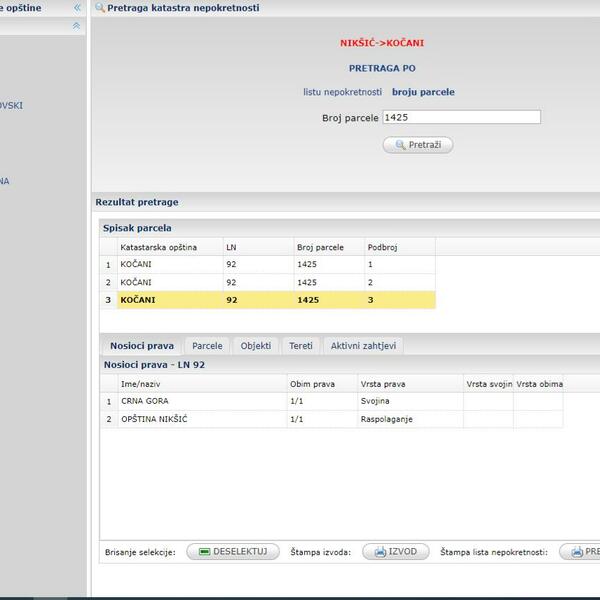This screenshot has width=600, height=600.
Task: Switch search to listu nepokretnosti
Action: point(344,92)
